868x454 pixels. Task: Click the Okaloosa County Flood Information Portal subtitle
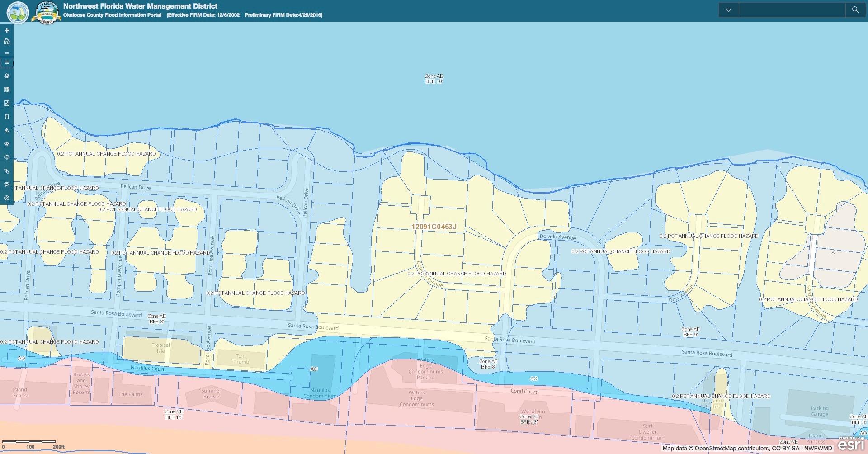click(x=112, y=15)
